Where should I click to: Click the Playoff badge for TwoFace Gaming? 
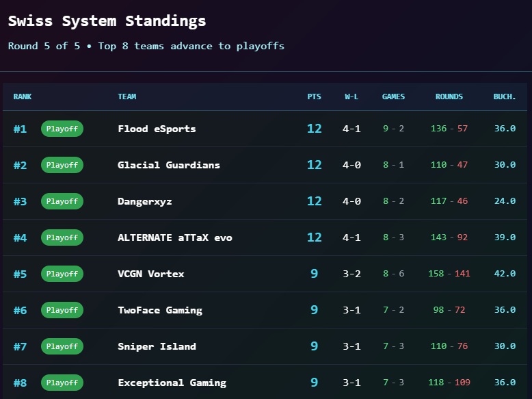pyautogui.click(x=62, y=310)
